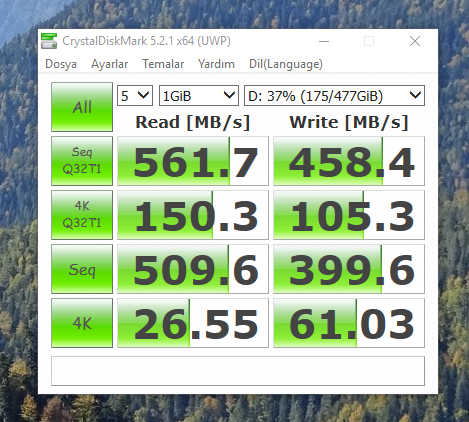Run the Seq sequential test button

point(82,269)
